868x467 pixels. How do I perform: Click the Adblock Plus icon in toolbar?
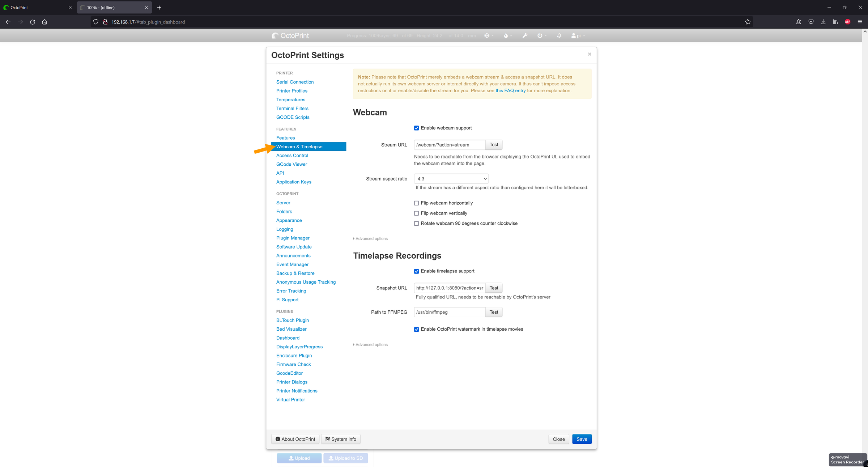coord(847,22)
